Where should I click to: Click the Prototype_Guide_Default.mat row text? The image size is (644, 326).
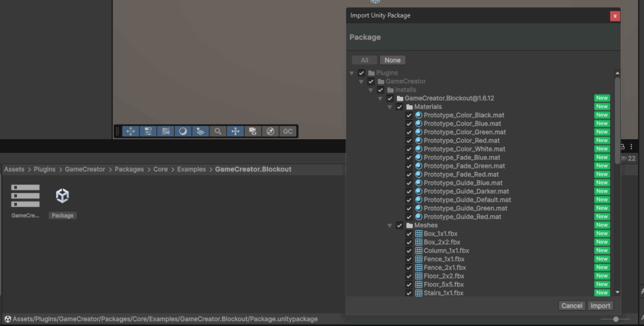coord(467,200)
